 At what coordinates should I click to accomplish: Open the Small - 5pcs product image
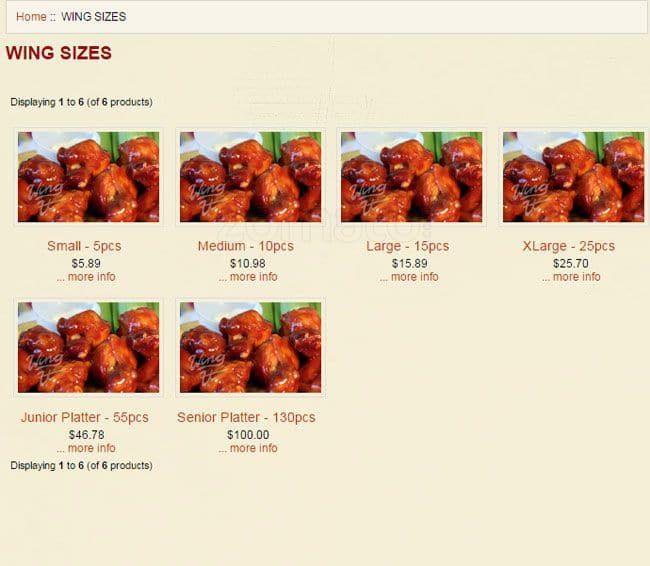tap(88, 177)
